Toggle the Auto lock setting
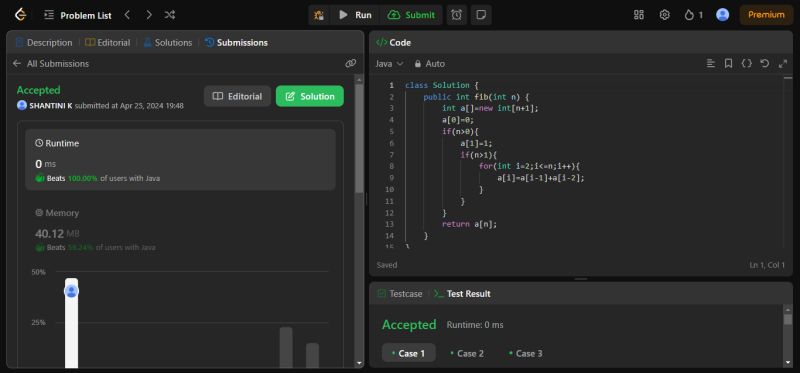 [430, 64]
